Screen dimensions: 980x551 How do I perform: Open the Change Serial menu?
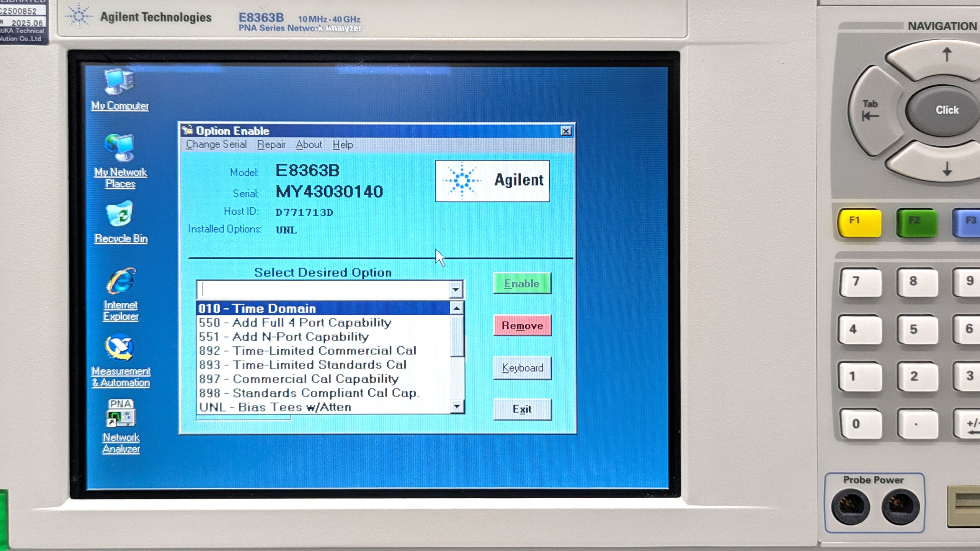coord(216,145)
